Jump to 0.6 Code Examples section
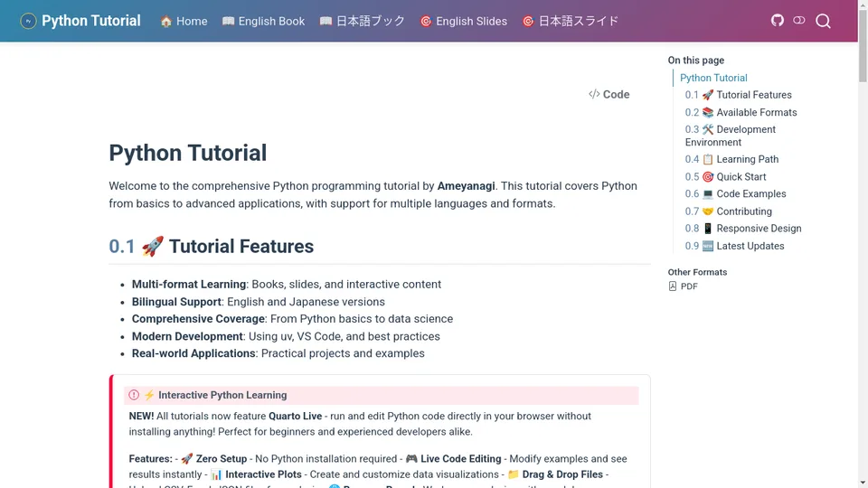Image resolution: width=868 pixels, height=488 pixels. click(x=736, y=194)
